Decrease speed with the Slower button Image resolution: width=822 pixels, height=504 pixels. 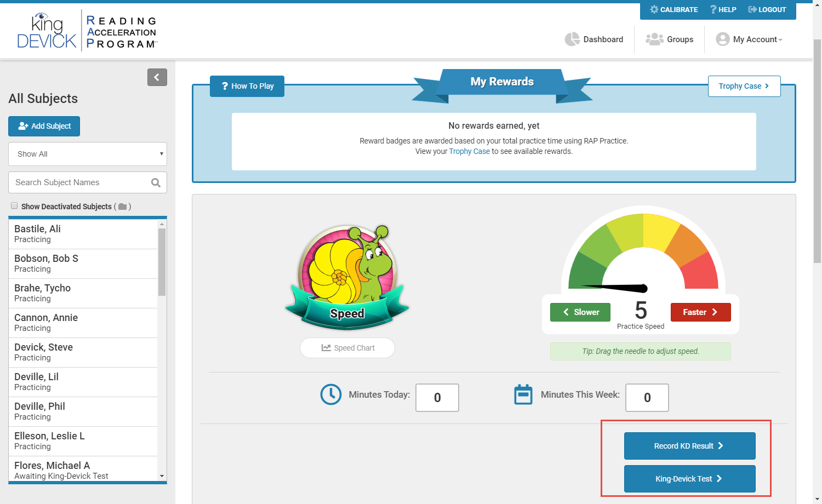tap(580, 312)
